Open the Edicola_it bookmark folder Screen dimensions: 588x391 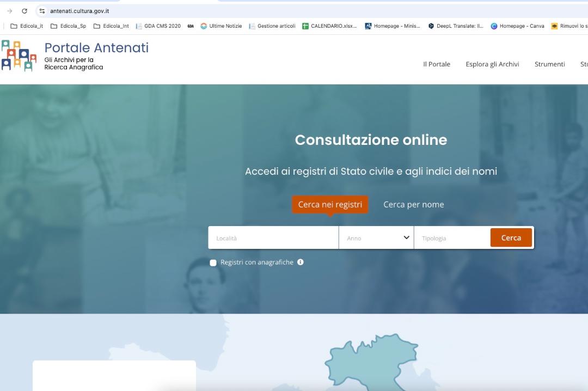pyautogui.click(x=27, y=26)
